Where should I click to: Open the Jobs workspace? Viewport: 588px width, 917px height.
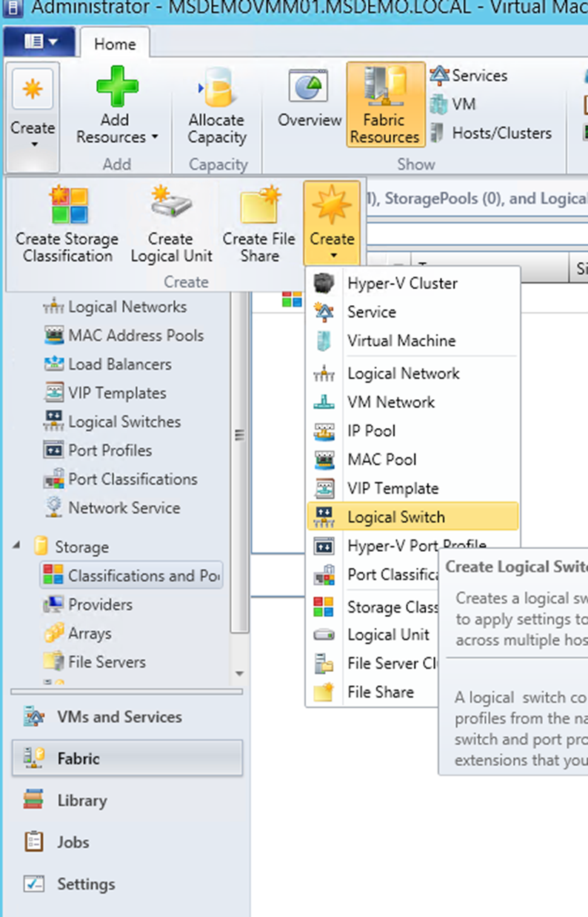[127, 842]
